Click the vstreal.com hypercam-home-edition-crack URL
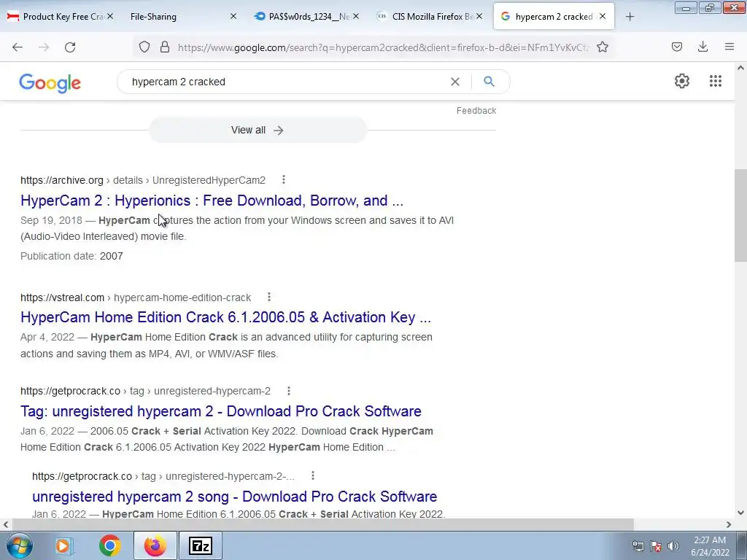 tap(136, 297)
